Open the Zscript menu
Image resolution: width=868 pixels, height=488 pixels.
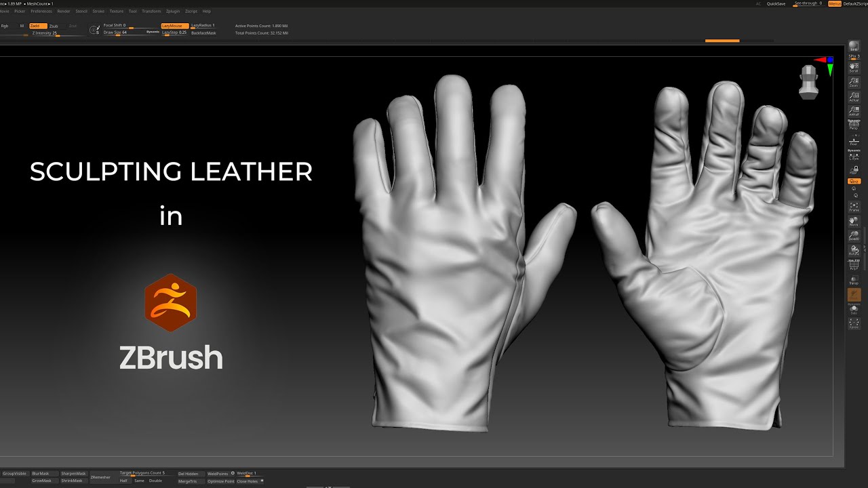pos(191,12)
